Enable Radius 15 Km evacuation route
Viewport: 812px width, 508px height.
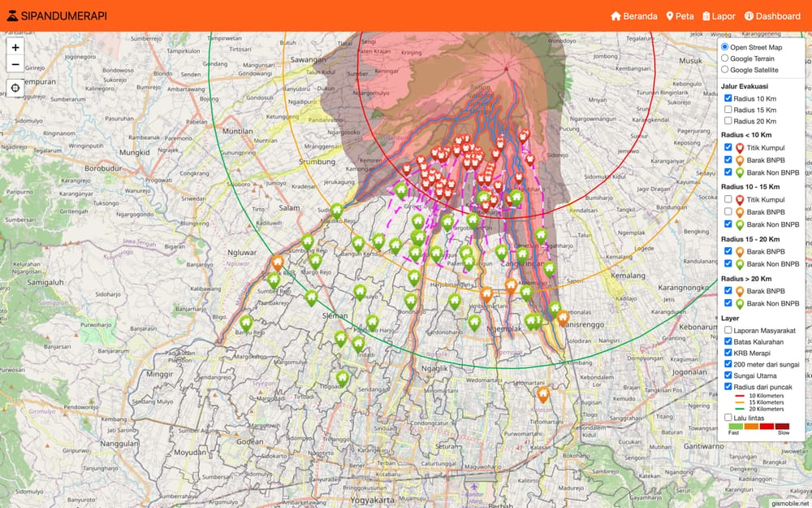tap(728, 110)
